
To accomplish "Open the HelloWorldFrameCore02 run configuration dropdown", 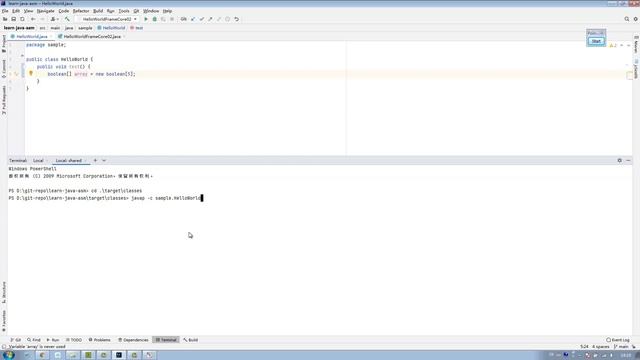I will coord(108,19).
